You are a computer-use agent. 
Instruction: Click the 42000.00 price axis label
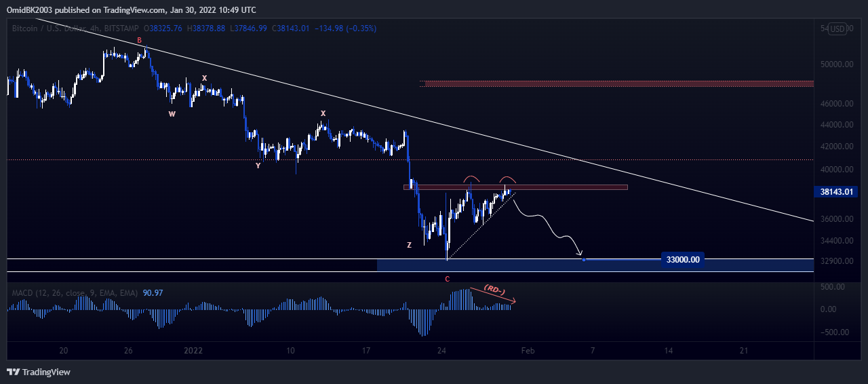tap(835, 147)
